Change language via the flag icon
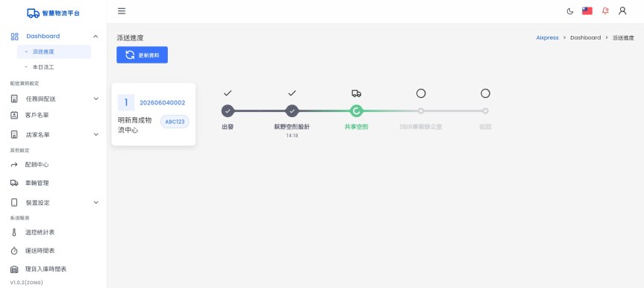 click(x=587, y=11)
